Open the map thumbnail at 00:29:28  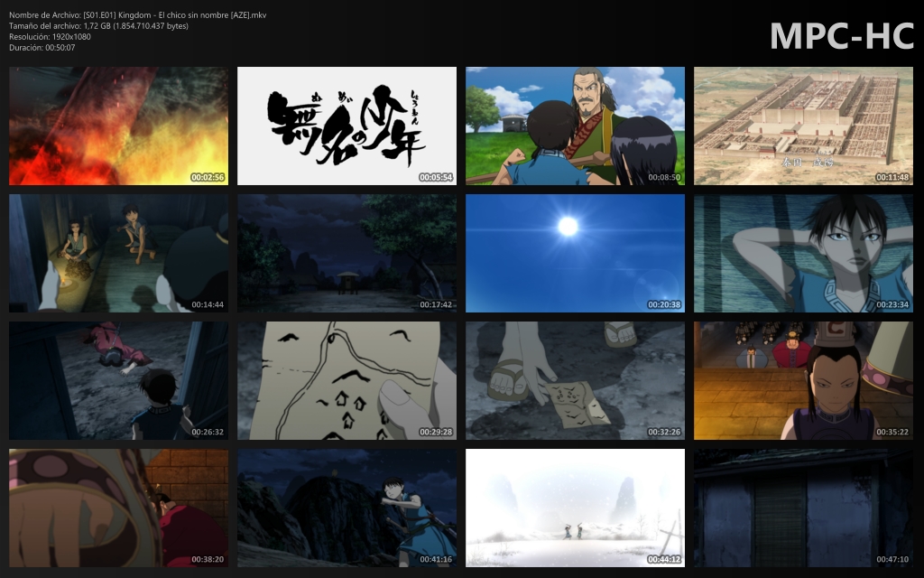coord(346,380)
